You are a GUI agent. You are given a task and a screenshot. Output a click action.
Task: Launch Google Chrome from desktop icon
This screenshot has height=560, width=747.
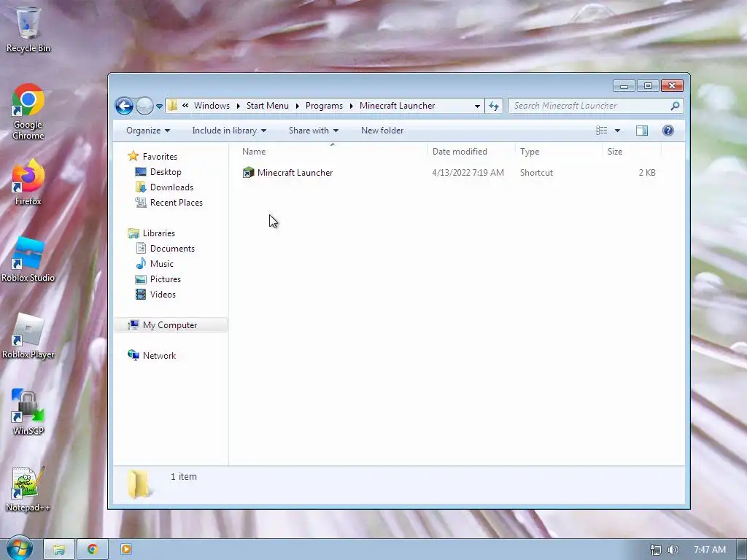28,112
